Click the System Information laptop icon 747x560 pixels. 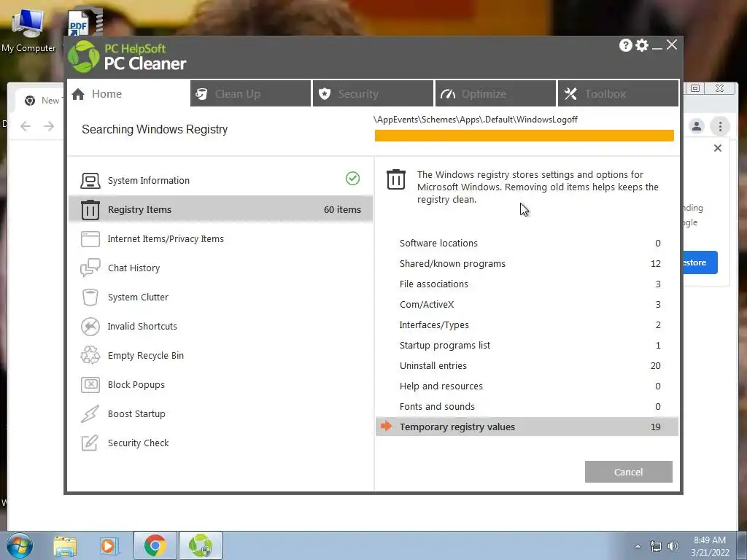tap(90, 181)
